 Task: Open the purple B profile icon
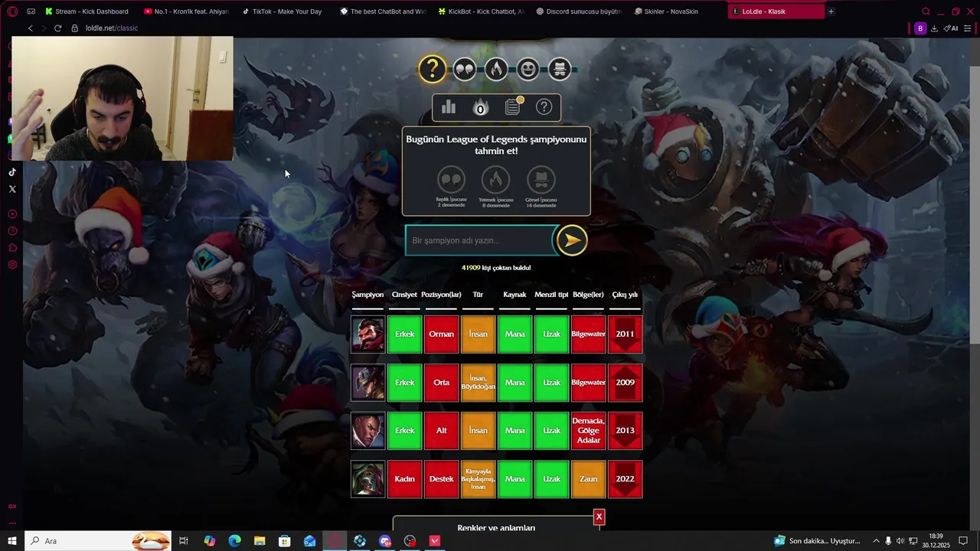click(x=920, y=28)
